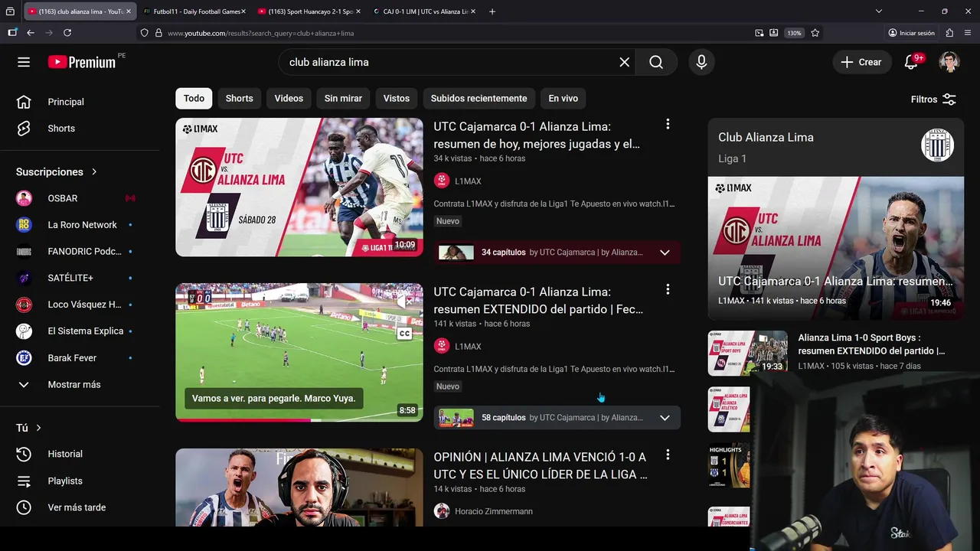
Task: Open options for the resumen EXTENDIDO video
Action: coord(668,289)
